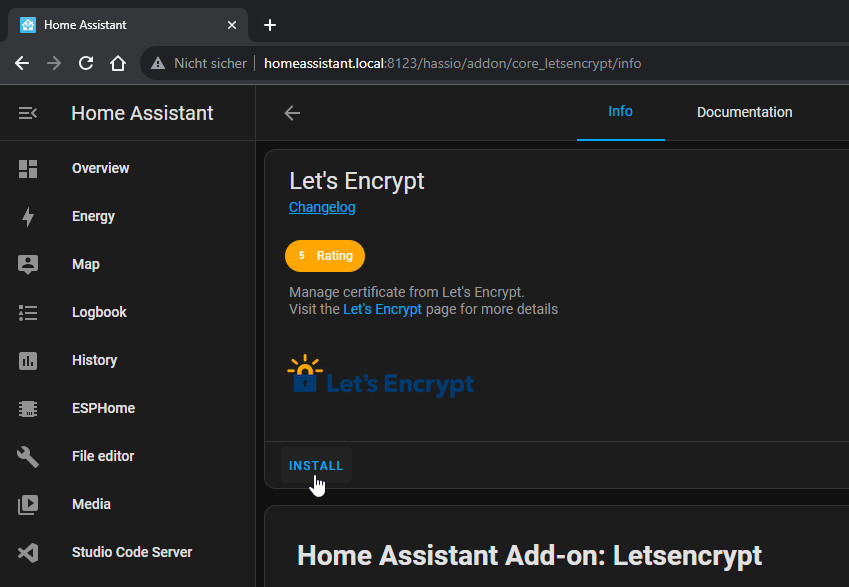
Task: Open the Studio Code Server icon
Action: click(28, 553)
